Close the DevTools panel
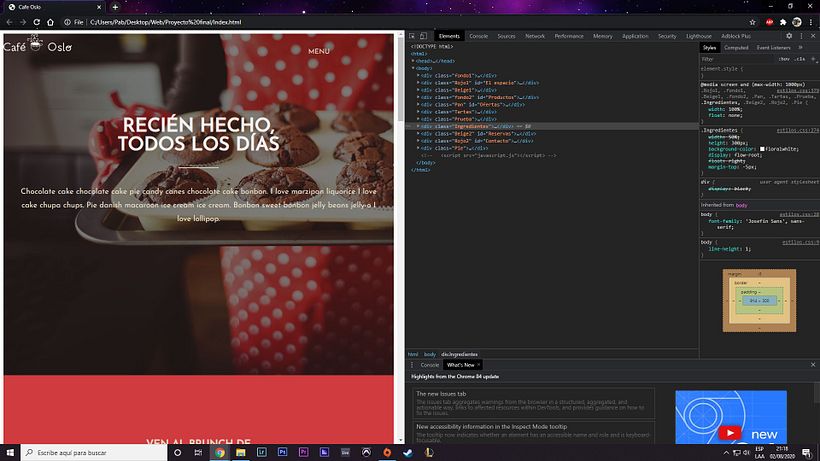820x461 pixels. [813, 36]
